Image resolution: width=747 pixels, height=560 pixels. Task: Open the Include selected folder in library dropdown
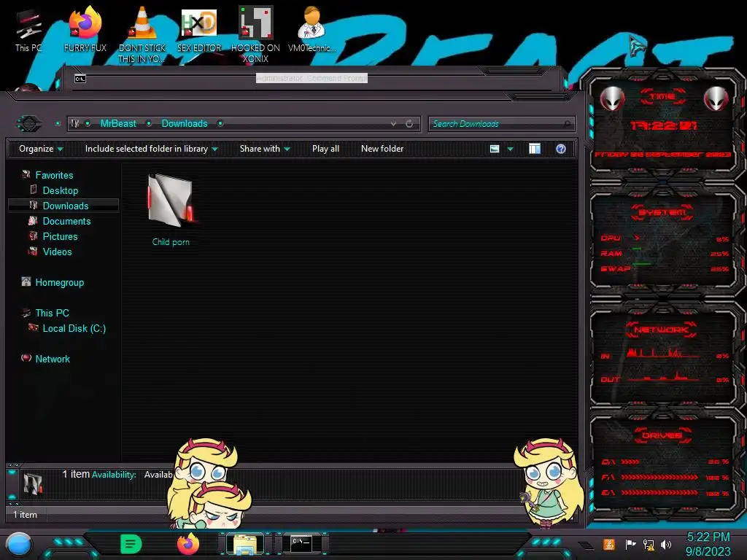[x=152, y=149]
